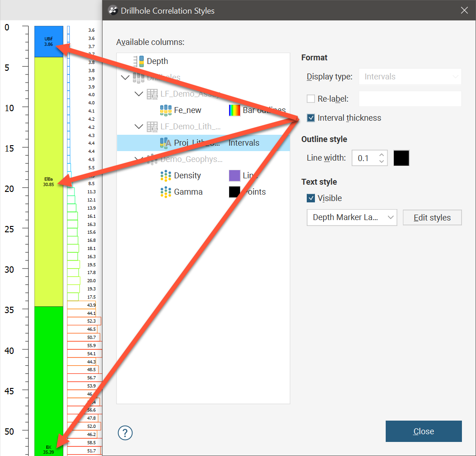Uncheck the Interval thickness checkbox
This screenshot has width=476, height=456.
311,118
